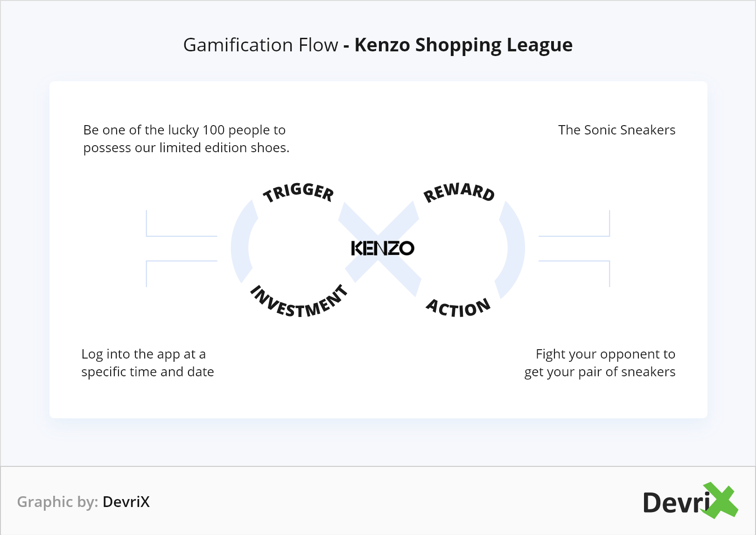Image resolution: width=756 pixels, height=535 pixels.
Task: Click the DevriX logo in the footer
Action: tap(690, 501)
